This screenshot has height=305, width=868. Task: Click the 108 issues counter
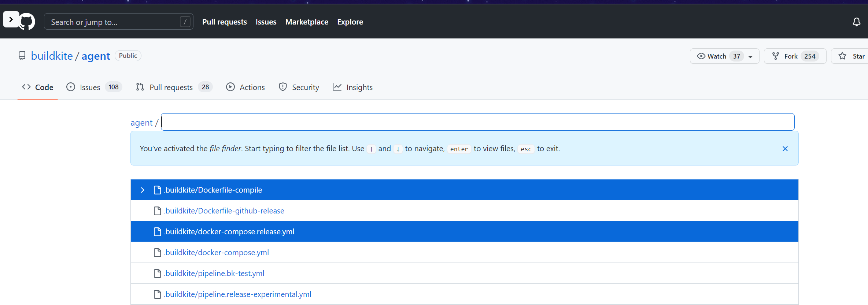(114, 87)
